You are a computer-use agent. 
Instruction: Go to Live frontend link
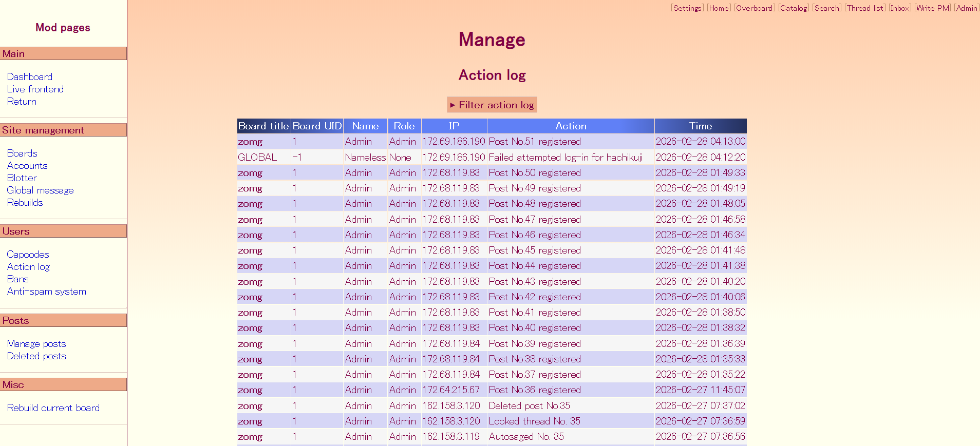coord(35,89)
